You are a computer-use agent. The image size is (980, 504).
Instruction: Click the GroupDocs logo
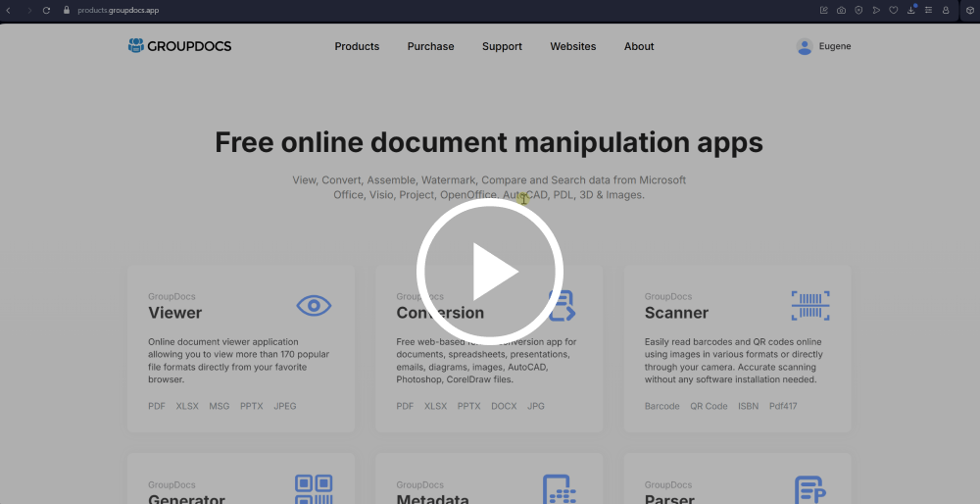click(x=179, y=46)
